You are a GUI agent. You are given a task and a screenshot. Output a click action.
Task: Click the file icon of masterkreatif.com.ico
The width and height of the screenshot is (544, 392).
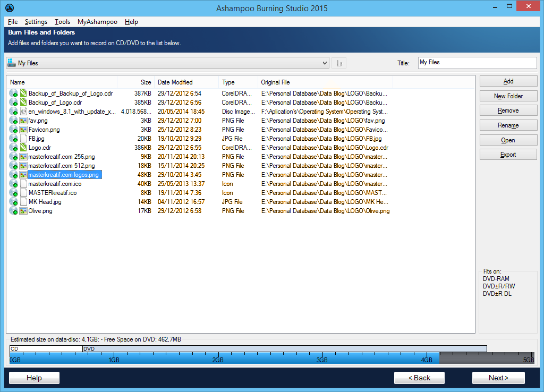point(23,183)
